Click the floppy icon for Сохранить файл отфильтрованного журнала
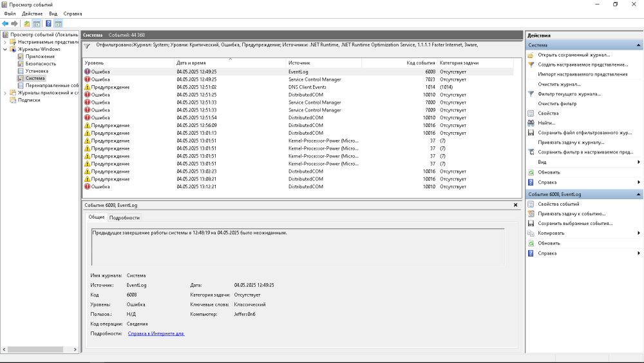The image size is (644, 363). coord(531,133)
